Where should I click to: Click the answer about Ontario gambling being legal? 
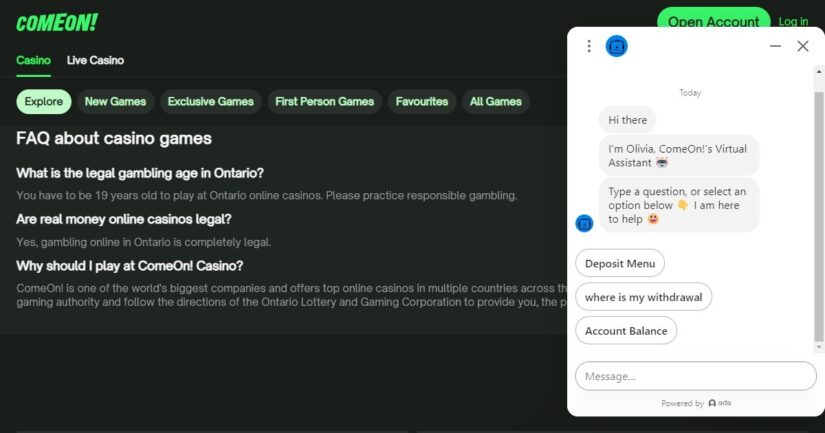point(144,243)
